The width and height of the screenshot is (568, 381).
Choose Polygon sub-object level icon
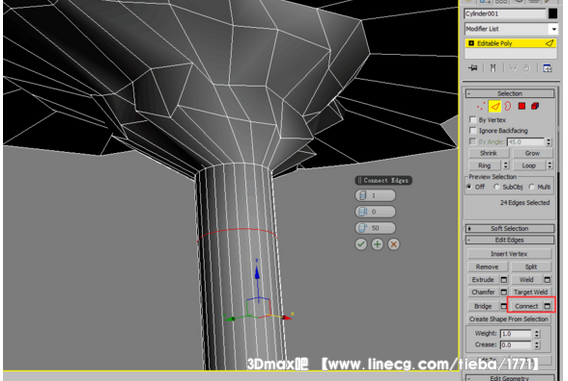click(x=522, y=106)
